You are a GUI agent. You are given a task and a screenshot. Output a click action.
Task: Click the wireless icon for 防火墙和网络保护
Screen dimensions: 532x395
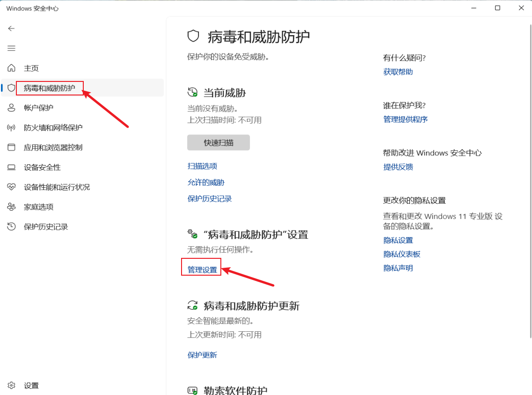(11, 128)
